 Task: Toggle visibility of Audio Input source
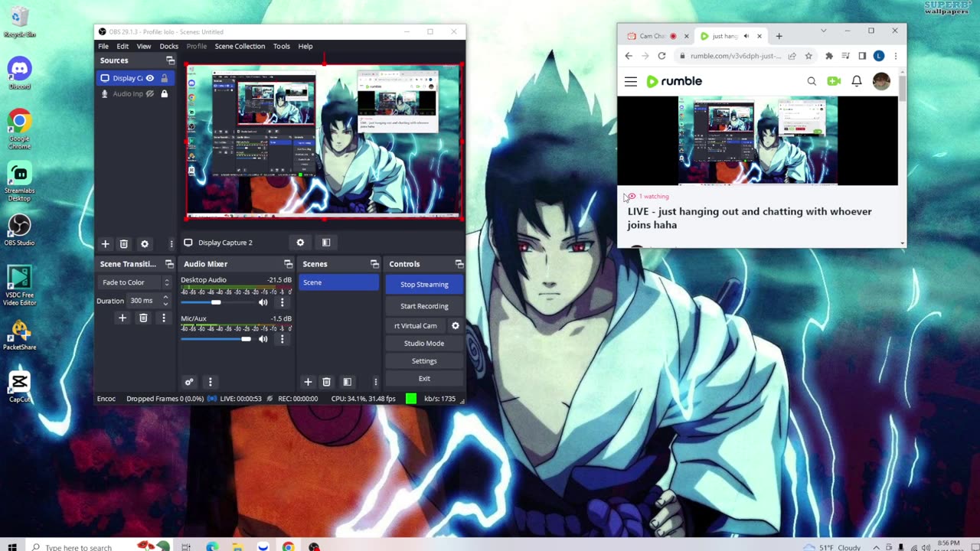coord(150,94)
